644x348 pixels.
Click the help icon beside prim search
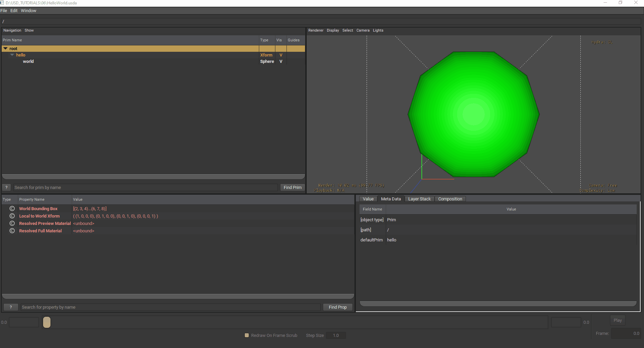point(6,187)
